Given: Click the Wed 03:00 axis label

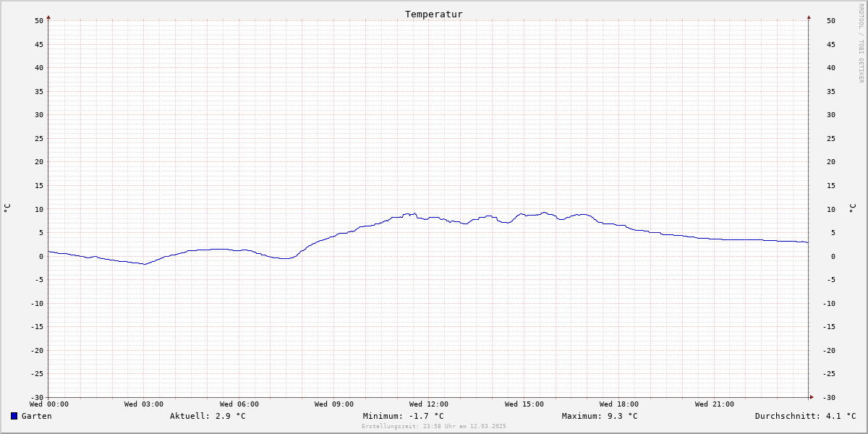Looking at the screenshot, I should click(144, 404).
